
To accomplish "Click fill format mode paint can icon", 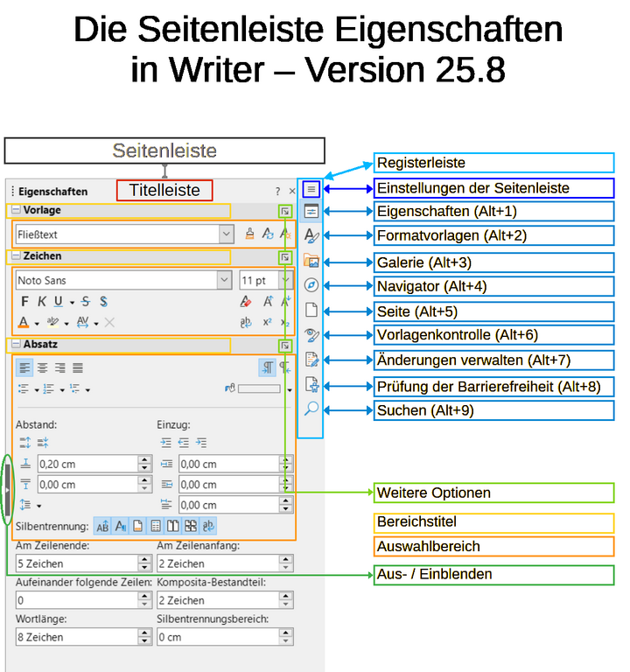I will (249, 234).
